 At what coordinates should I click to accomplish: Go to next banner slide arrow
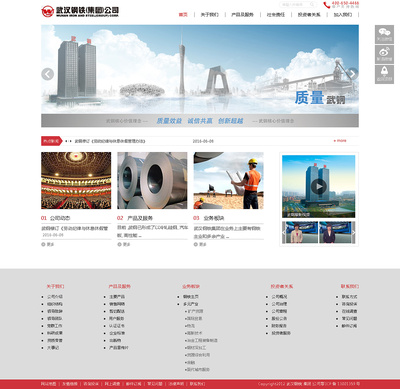point(352,74)
